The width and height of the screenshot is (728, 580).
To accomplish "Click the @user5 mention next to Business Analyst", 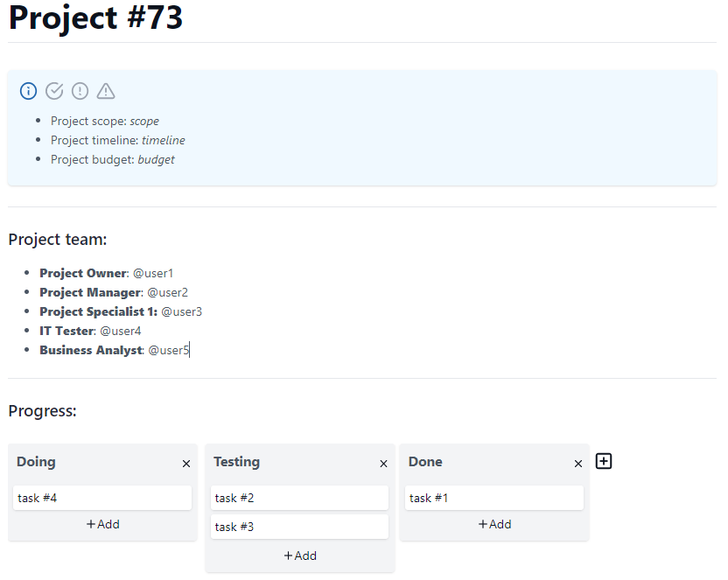I will coord(168,350).
